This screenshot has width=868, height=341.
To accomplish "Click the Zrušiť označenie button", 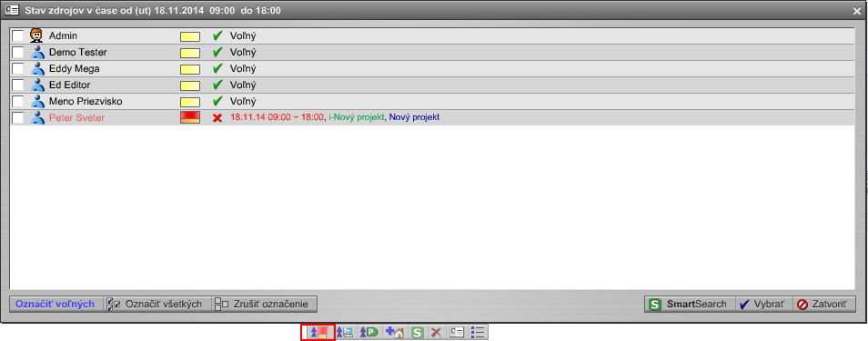I will [x=265, y=304].
